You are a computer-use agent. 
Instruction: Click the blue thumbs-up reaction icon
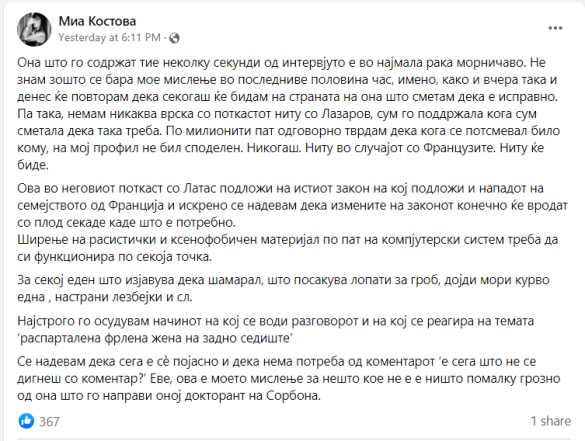(x=26, y=421)
